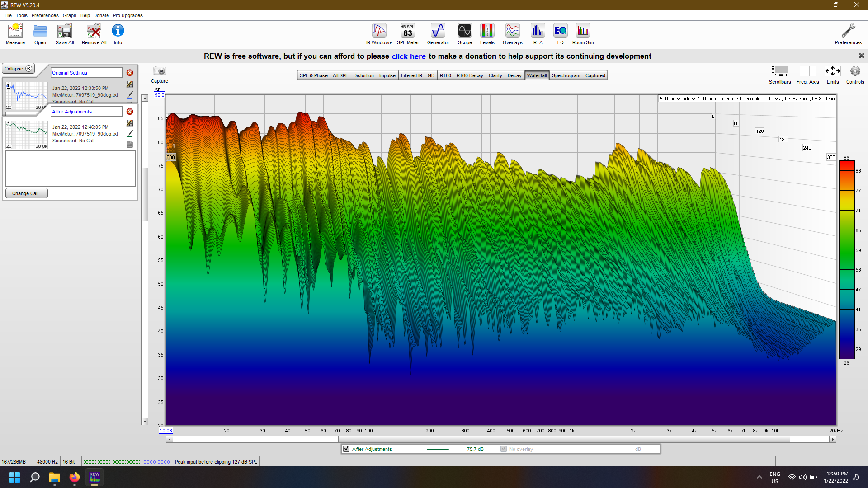The width and height of the screenshot is (868, 488).
Task: Click the donation 'click here' link
Action: [x=409, y=56]
